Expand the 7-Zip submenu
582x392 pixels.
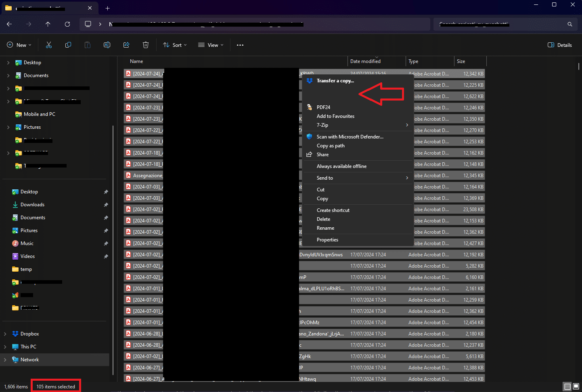click(x=407, y=125)
